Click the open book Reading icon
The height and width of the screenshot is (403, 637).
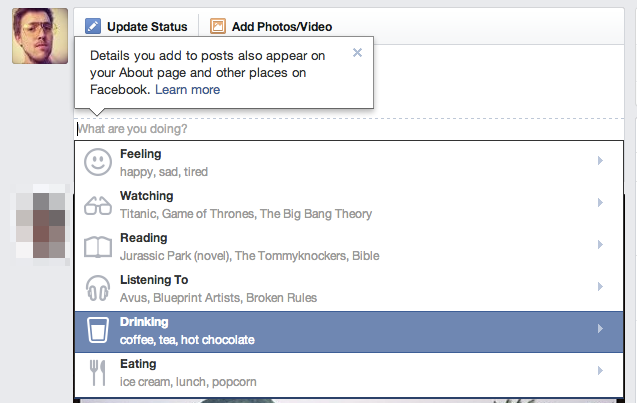(98, 247)
